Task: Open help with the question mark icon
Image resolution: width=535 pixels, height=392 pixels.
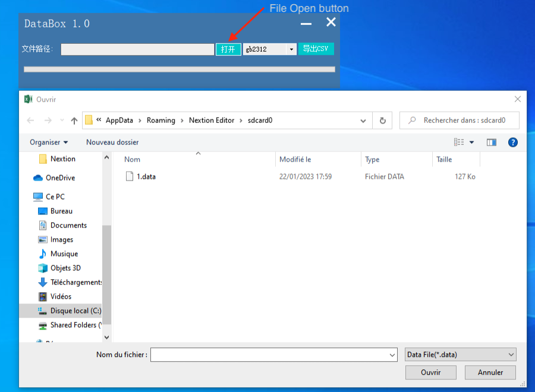Action: tap(512, 142)
